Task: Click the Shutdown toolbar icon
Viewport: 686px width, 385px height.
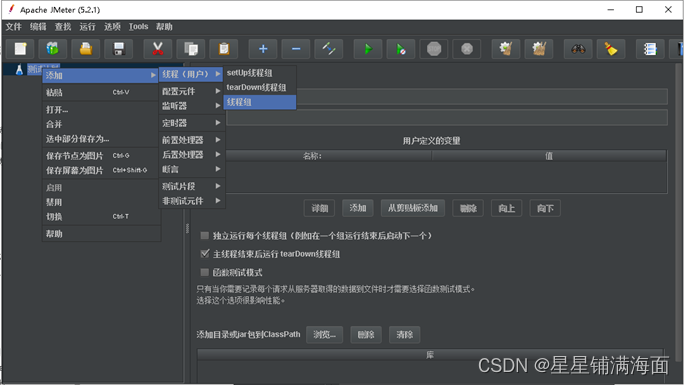Action: pyautogui.click(x=467, y=49)
